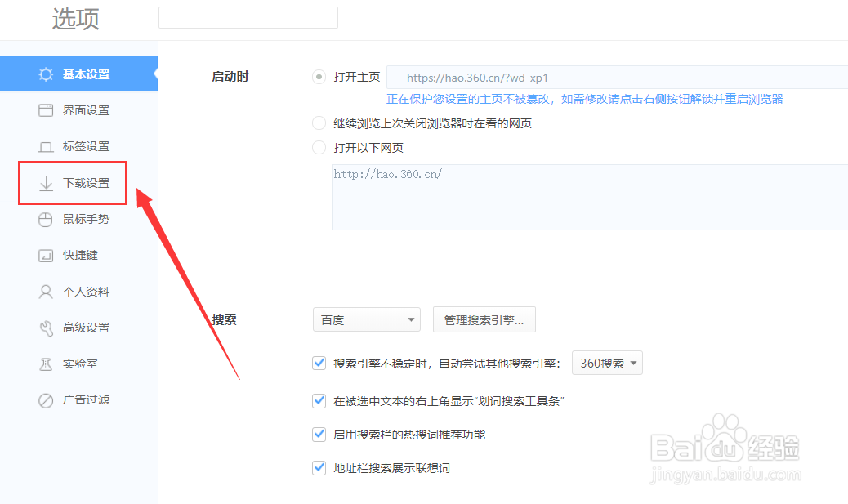Click the person icon beside 个人资料
This screenshot has width=848, height=504.
click(x=46, y=292)
